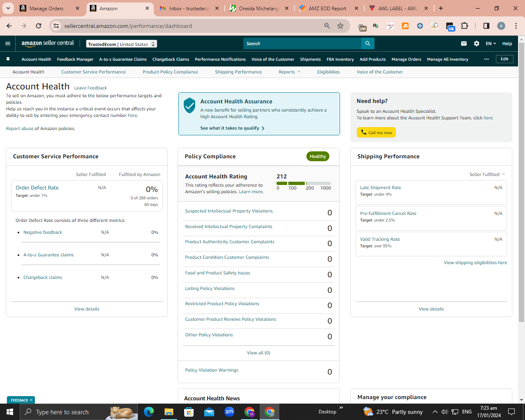Bookmark this page with the star icon
The height and width of the screenshot is (420, 525).
pyautogui.click(x=340, y=26)
